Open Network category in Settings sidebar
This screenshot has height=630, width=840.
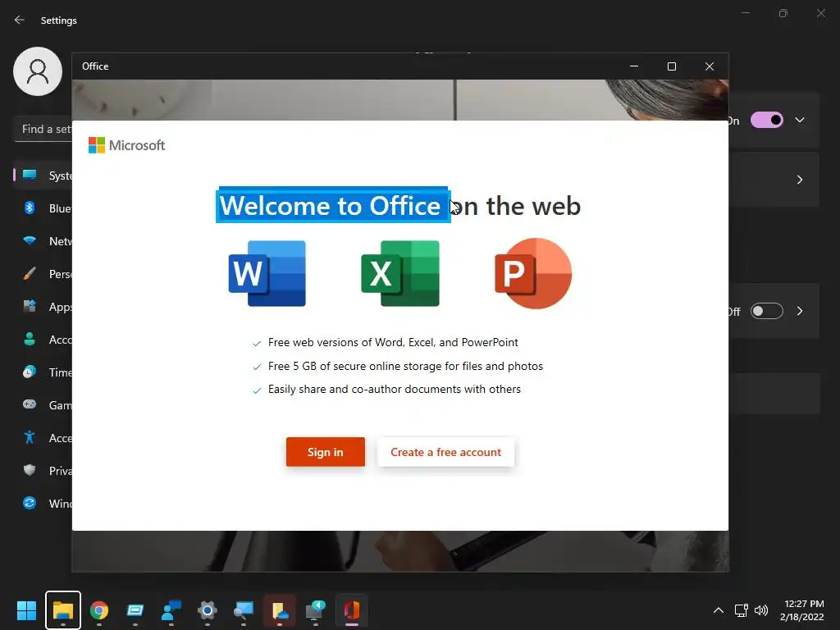pos(43,241)
